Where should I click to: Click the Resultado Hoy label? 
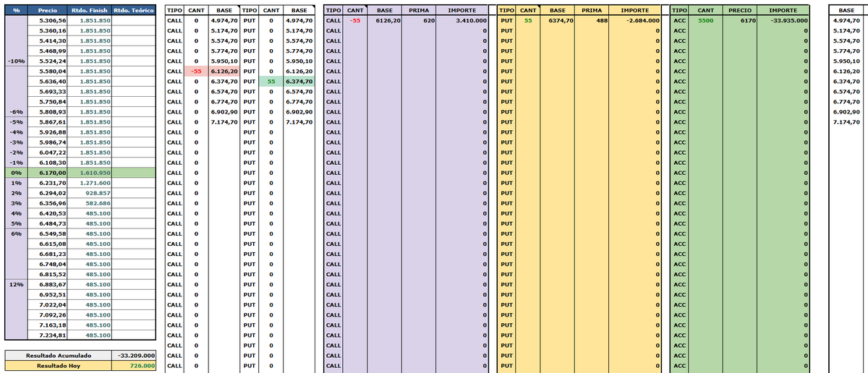[59, 366]
